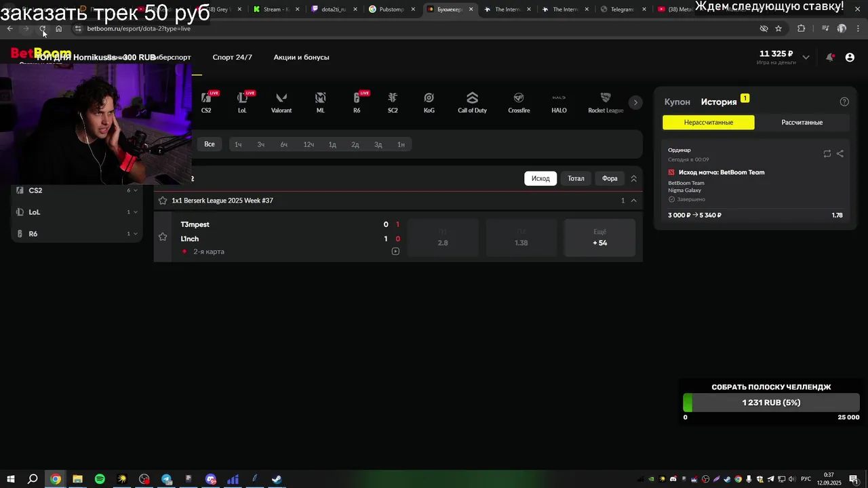This screenshot has width=868, height=488.
Task: Open Valorant esports category
Action: (x=281, y=102)
